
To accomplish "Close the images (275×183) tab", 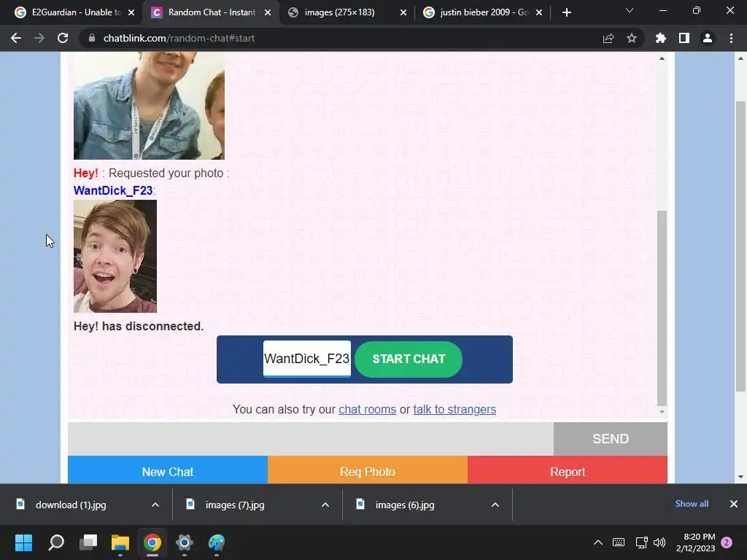I will click(x=403, y=12).
